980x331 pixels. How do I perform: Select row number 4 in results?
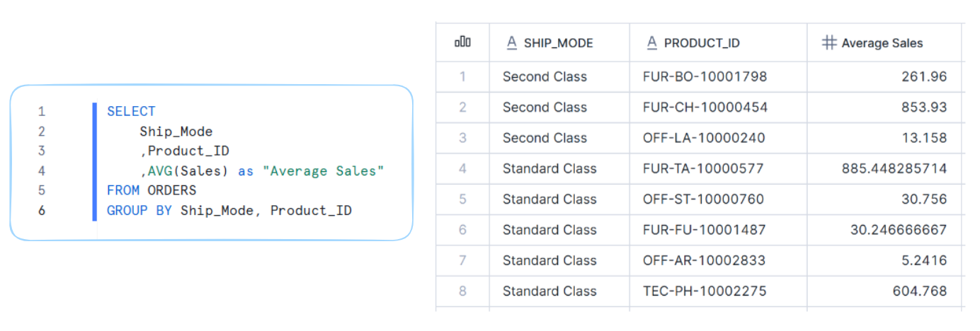[x=462, y=168]
